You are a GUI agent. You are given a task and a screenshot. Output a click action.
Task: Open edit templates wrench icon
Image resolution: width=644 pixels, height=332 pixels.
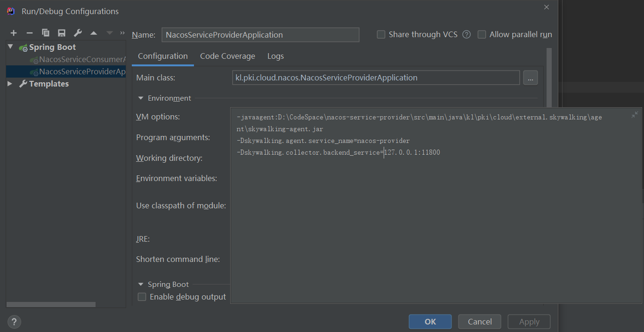(x=78, y=33)
